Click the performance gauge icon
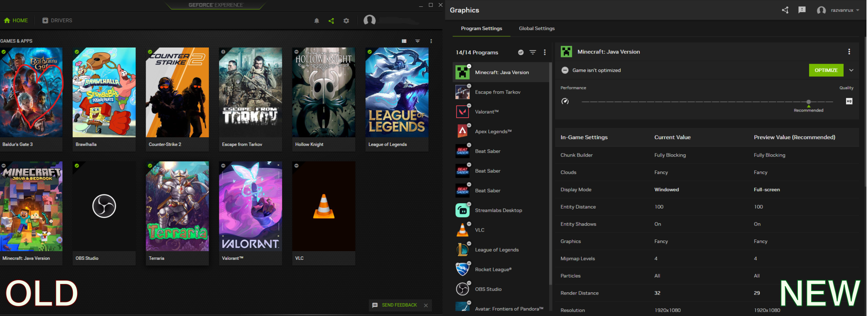Viewport: 868px width, 316px height. pyautogui.click(x=565, y=101)
